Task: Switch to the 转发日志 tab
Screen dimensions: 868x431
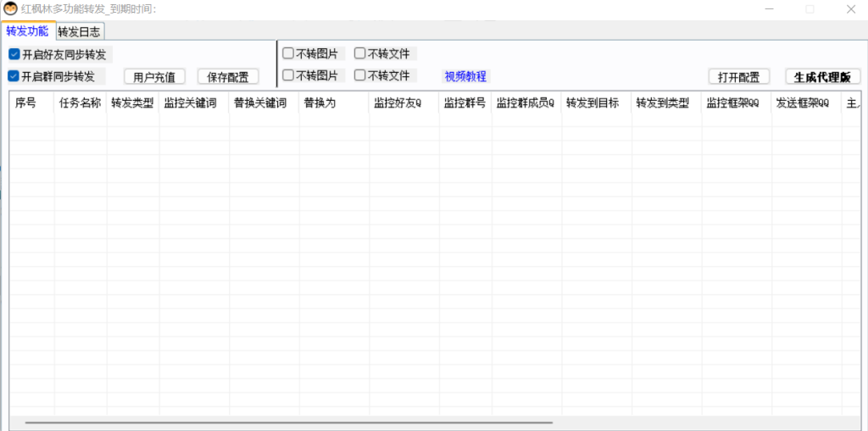Action: pyautogui.click(x=81, y=31)
